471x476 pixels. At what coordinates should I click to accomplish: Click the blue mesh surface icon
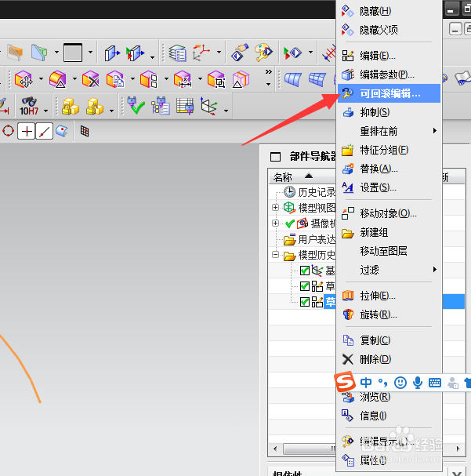pos(317,79)
